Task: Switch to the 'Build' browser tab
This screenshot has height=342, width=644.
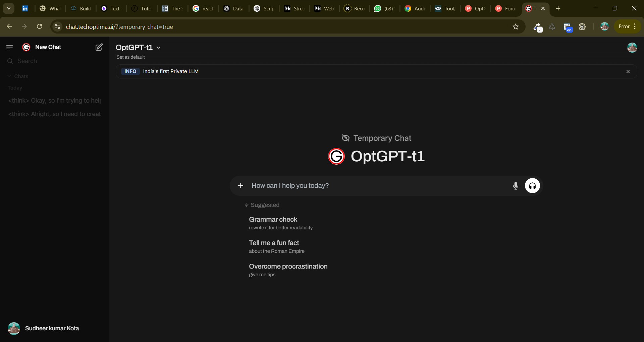Action: [81, 8]
